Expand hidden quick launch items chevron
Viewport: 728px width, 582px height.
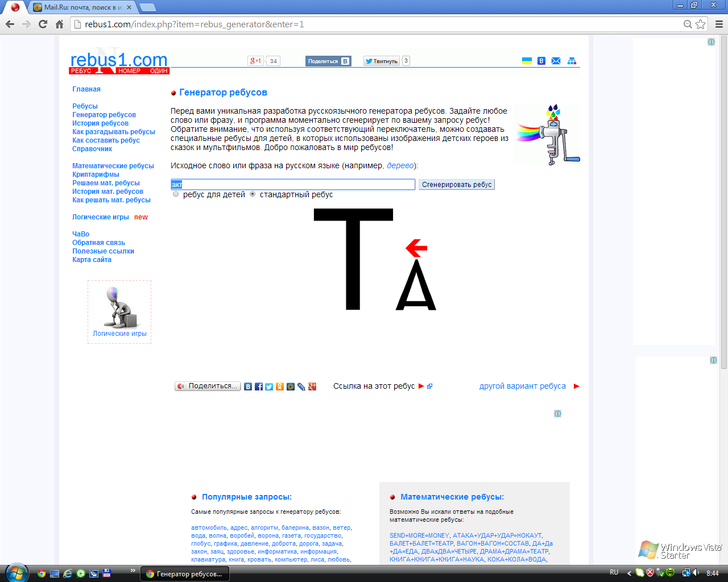click(133, 570)
